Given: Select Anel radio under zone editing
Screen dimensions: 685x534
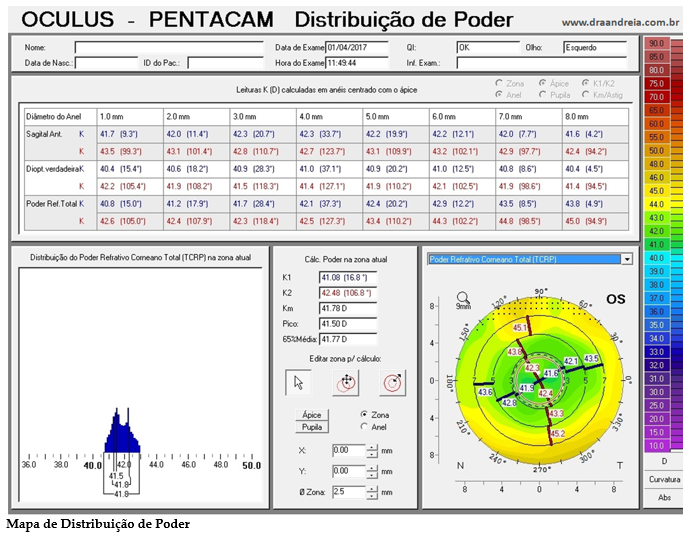Looking at the screenshot, I should [x=364, y=427].
